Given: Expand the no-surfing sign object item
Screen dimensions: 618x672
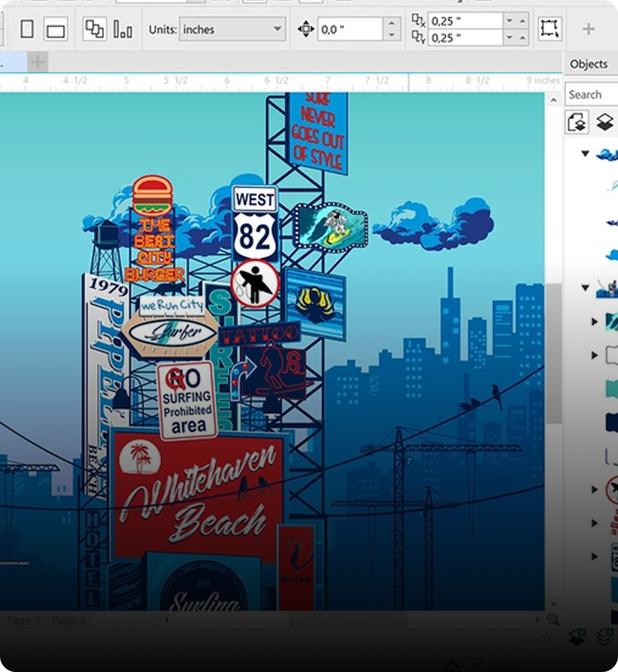Looking at the screenshot, I should click(x=594, y=489).
